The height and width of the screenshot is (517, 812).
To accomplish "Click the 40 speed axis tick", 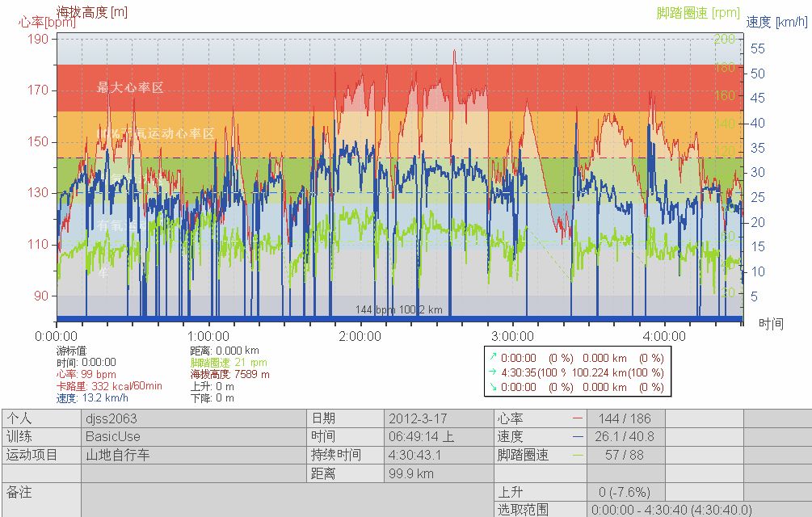I will coord(758,123).
